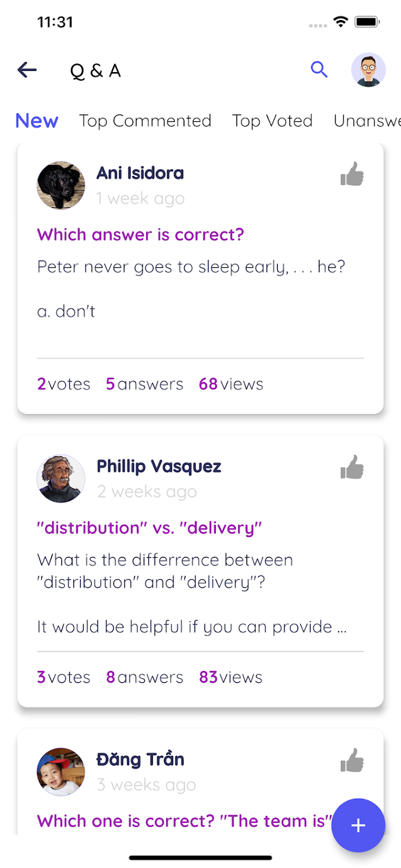Switch to the Top Commented tab
The height and width of the screenshot is (868, 401).
pyautogui.click(x=145, y=121)
